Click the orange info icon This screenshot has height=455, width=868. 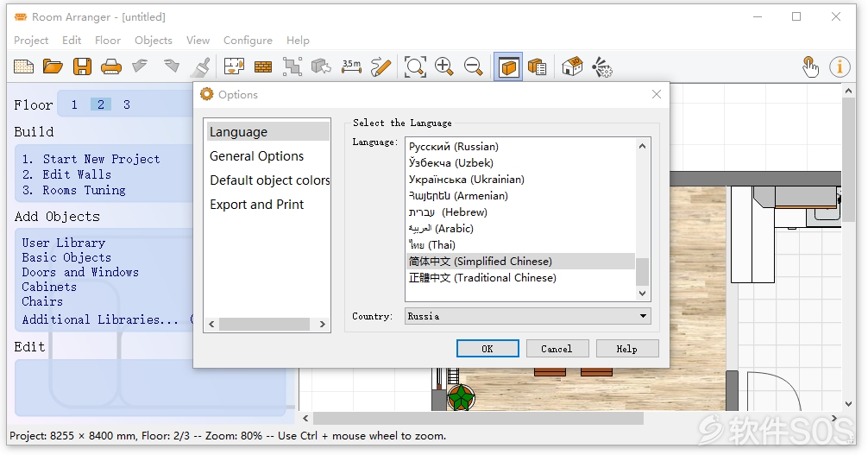(840, 67)
